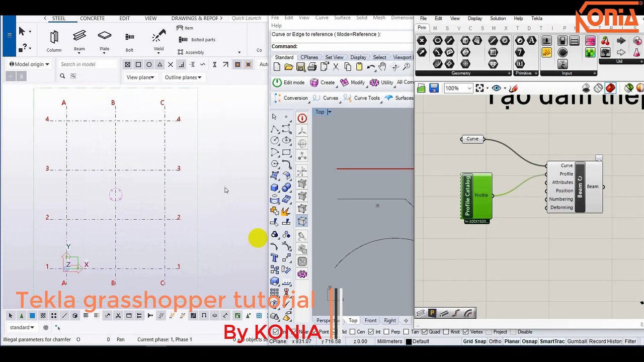Screen dimensions: 644x362
Task: Click the Grasshopper zoom extents icon
Action: click(x=480, y=88)
